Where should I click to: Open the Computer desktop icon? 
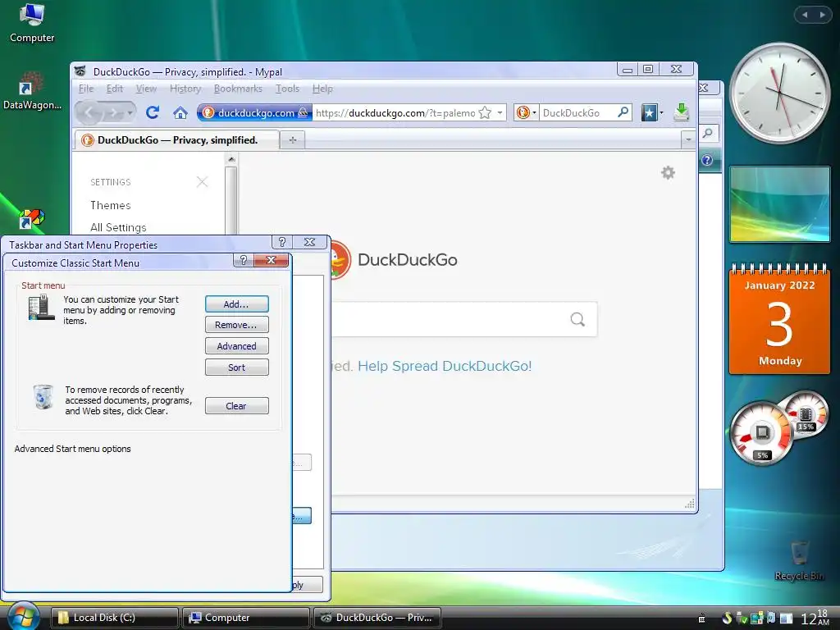click(x=32, y=24)
